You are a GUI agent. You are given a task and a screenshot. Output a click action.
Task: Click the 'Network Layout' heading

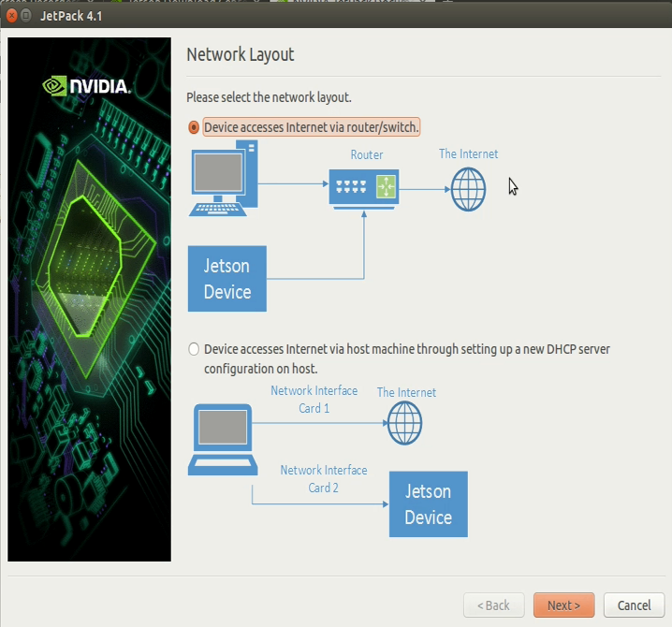(241, 54)
